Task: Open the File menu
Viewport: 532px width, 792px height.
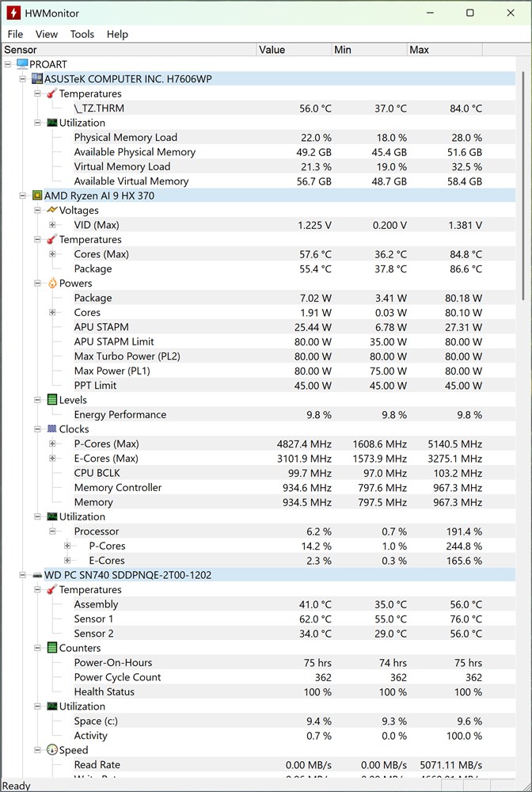Action: point(15,34)
